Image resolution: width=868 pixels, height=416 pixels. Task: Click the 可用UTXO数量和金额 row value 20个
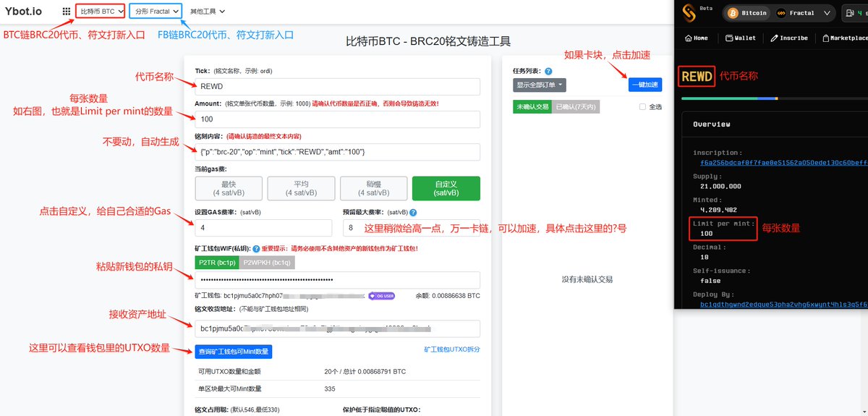(365, 372)
